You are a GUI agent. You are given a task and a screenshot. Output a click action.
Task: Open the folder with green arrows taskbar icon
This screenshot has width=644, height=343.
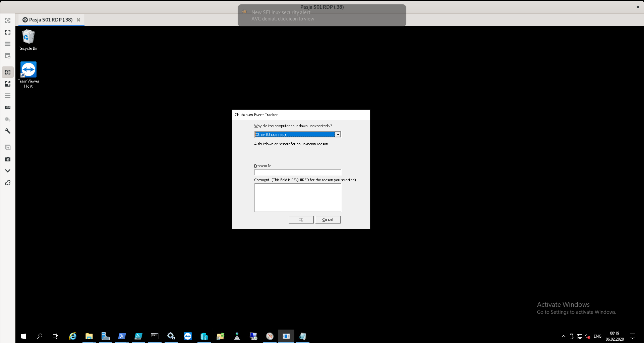pyautogui.click(x=221, y=336)
